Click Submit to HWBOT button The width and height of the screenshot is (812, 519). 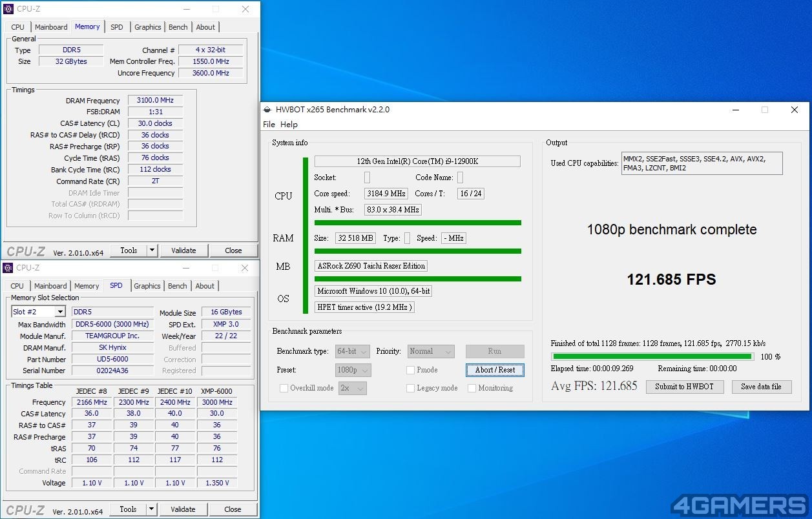(684, 387)
